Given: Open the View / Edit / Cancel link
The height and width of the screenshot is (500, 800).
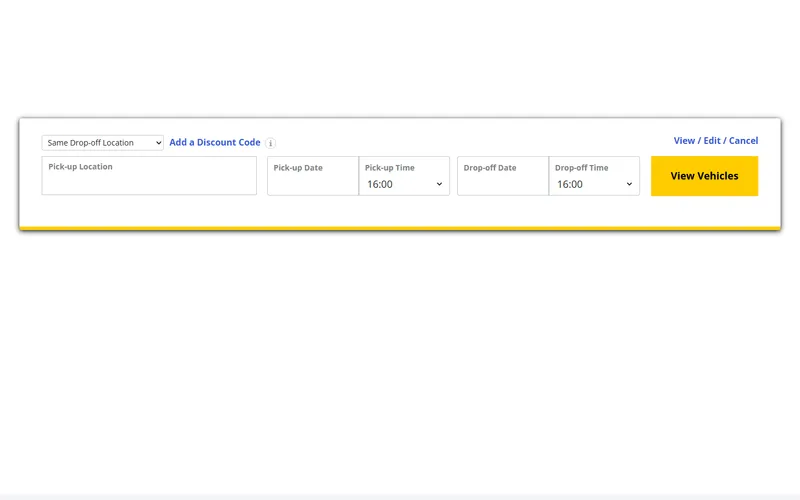Looking at the screenshot, I should click(716, 140).
